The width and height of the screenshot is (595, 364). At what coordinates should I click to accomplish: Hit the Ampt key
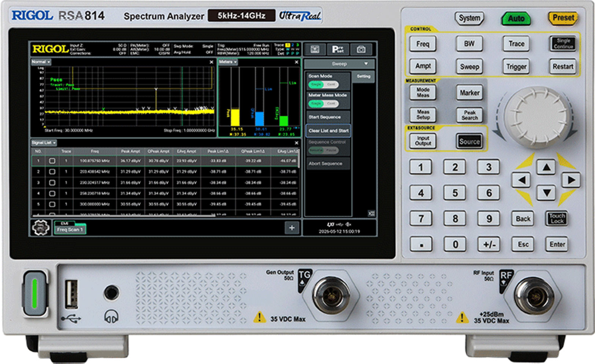tap(423, 66)
